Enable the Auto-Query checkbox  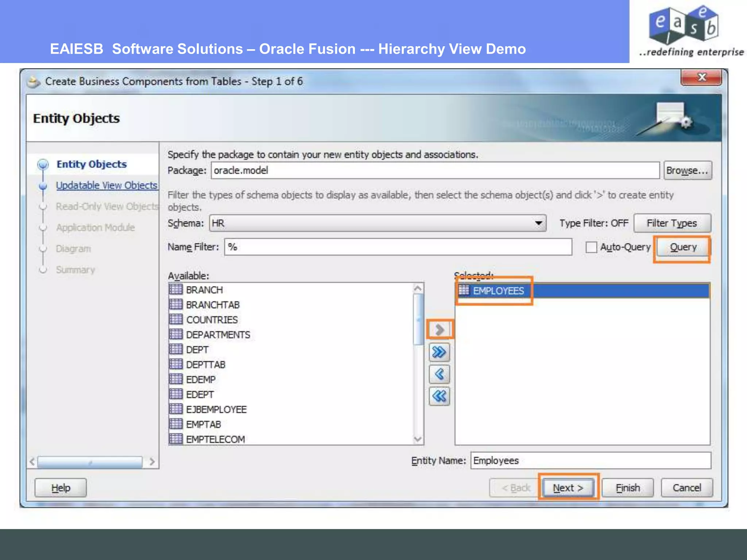[x=591, y=247]
